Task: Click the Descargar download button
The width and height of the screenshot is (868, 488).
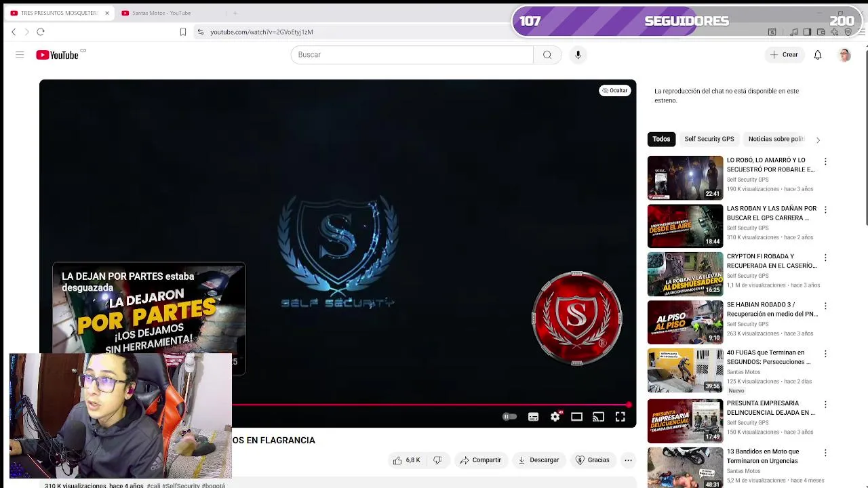Action: click(538, 460)
